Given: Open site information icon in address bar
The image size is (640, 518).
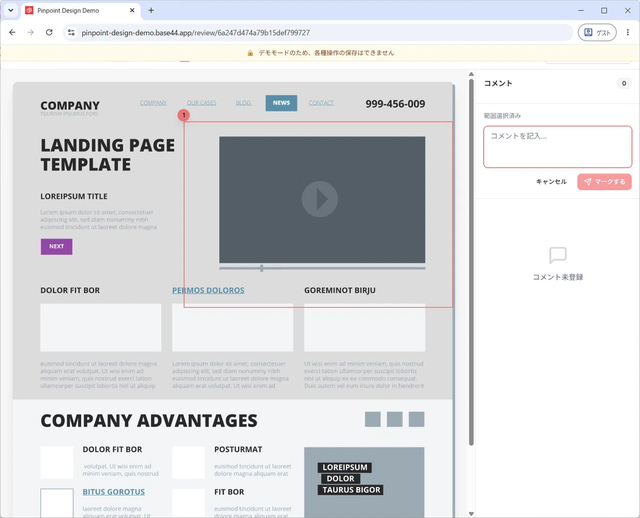Looking at the screenshot, I should [x=71, y=33].
